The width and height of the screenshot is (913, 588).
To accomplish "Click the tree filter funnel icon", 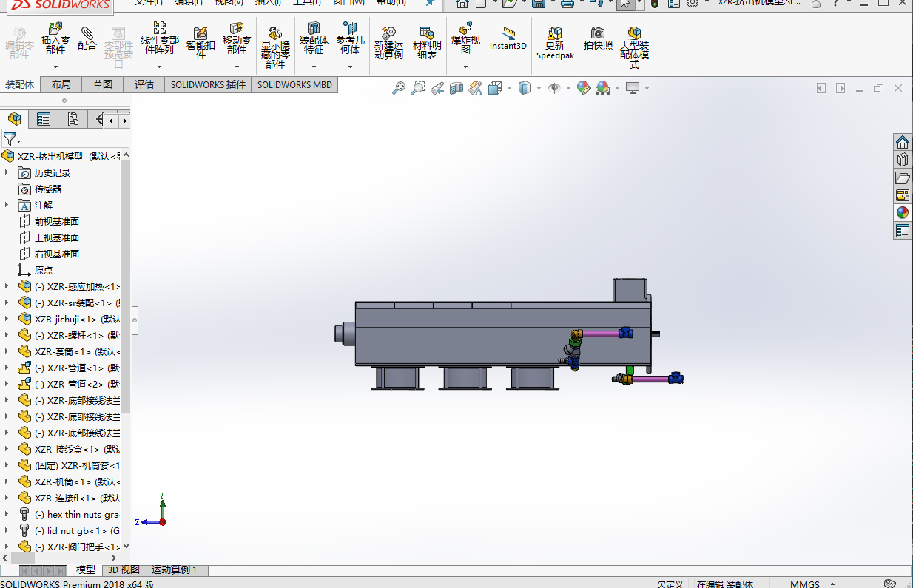I will coord(9,139).
